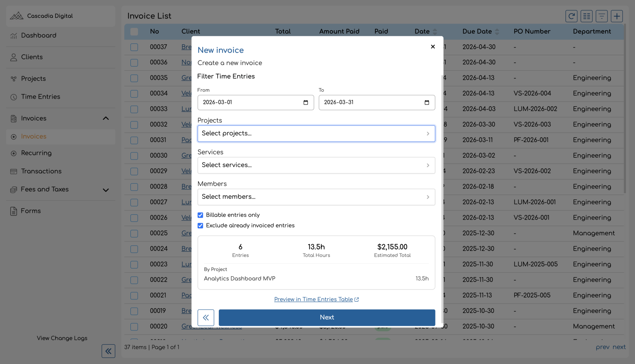Toggle the select-all checkbox in table header
635x364 pixels.
134,32
